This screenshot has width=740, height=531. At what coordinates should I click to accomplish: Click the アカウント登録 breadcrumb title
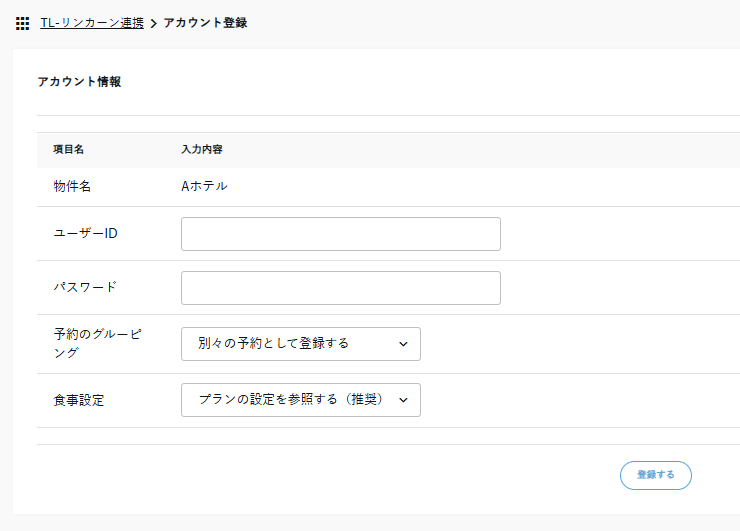(x=205, y=22)
